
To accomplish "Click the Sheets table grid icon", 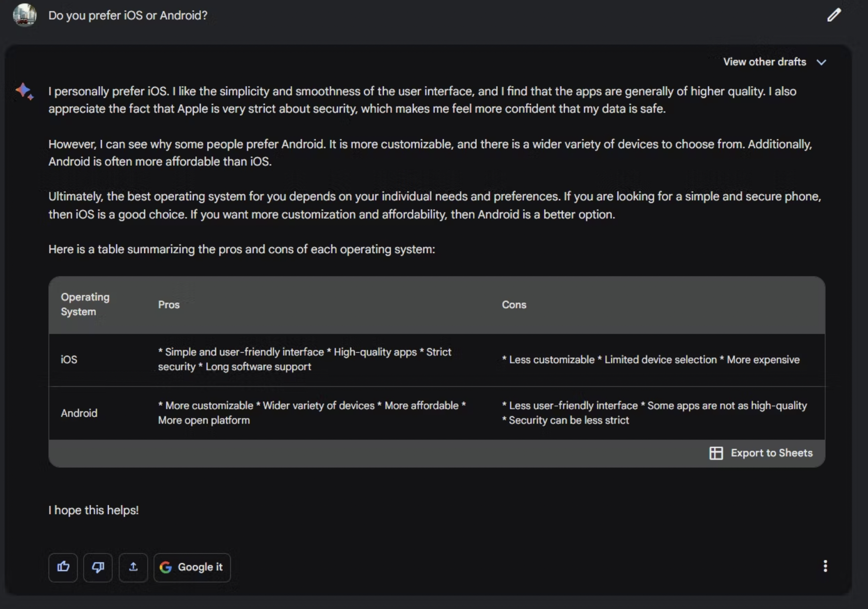I will point(716,453).
